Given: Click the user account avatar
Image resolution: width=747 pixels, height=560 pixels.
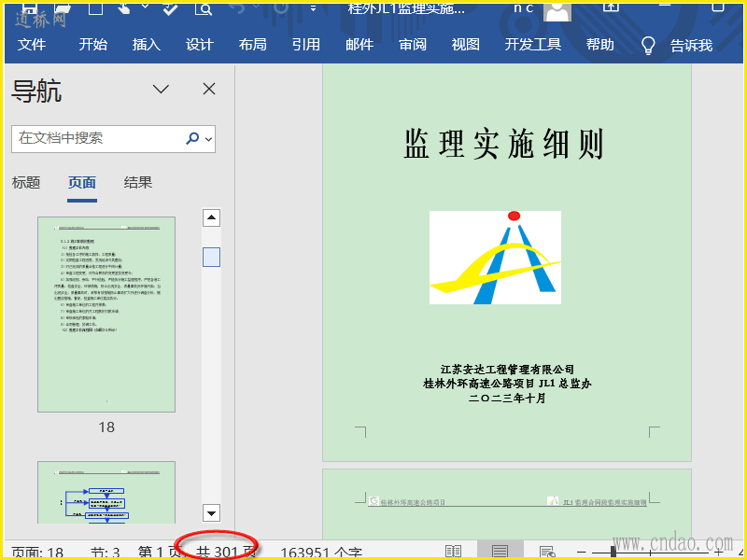Looking at the screenshot, I should click(x=557, y=11).
